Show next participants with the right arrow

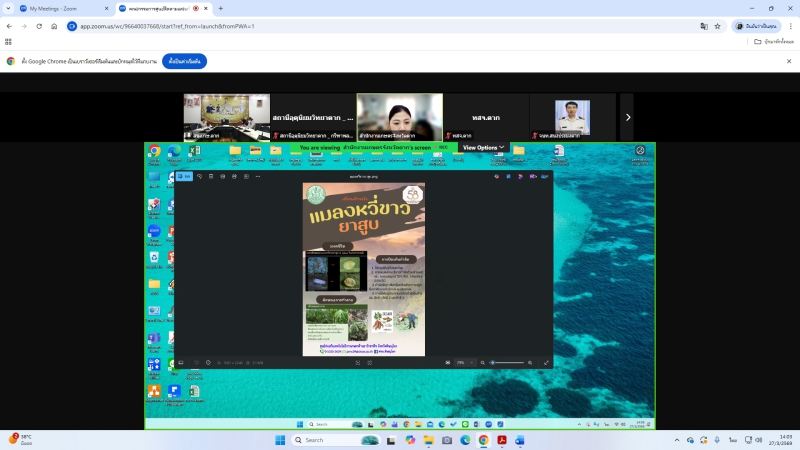tap(627, 117)
